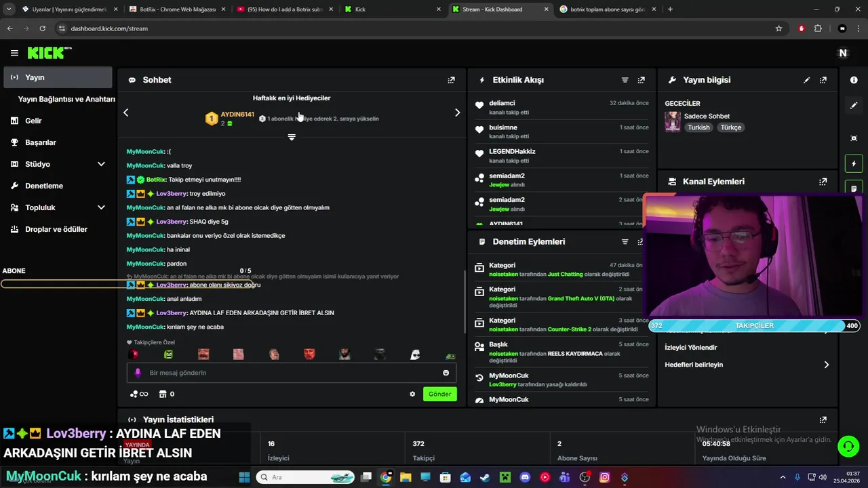Open the shop icon showing 0
Image resolution: width=868 pixels, height=488 pixels.
[166, 394]
